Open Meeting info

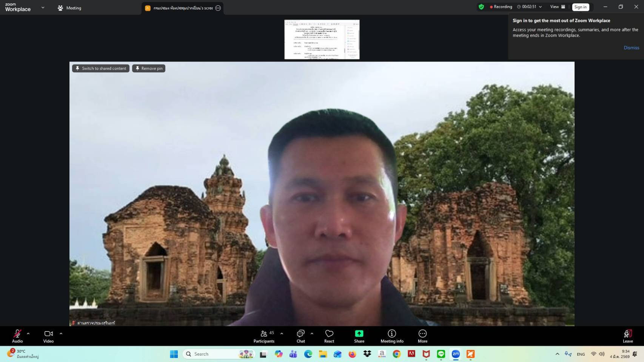point(392,336)
